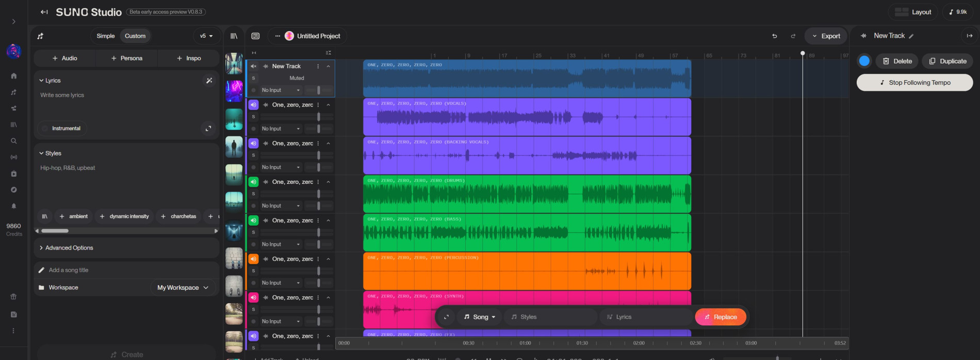Toggle the Instrumental switch
The height and width of the screenshot is (360, 980).
pos(45,129)
